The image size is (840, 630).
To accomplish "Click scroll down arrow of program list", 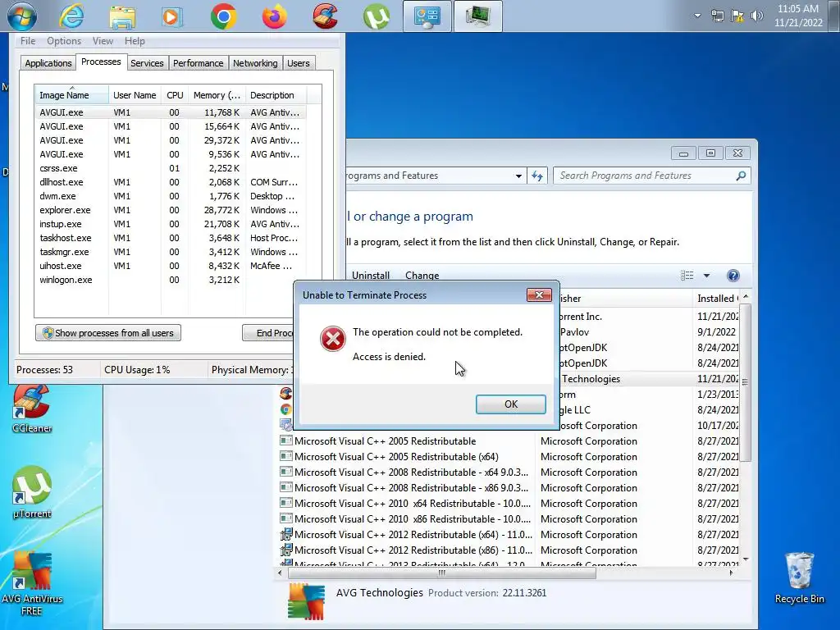I will 745,559.
